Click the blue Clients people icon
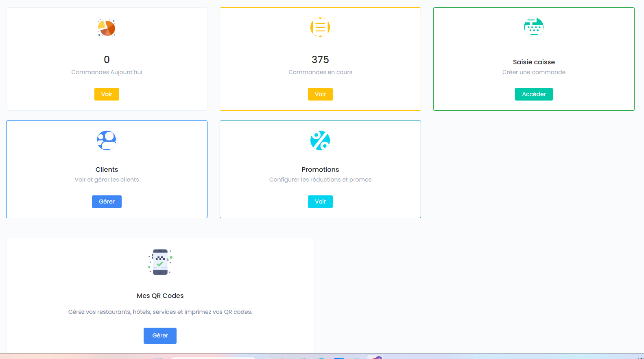The image size is (644, 359). tap(107, 140)
